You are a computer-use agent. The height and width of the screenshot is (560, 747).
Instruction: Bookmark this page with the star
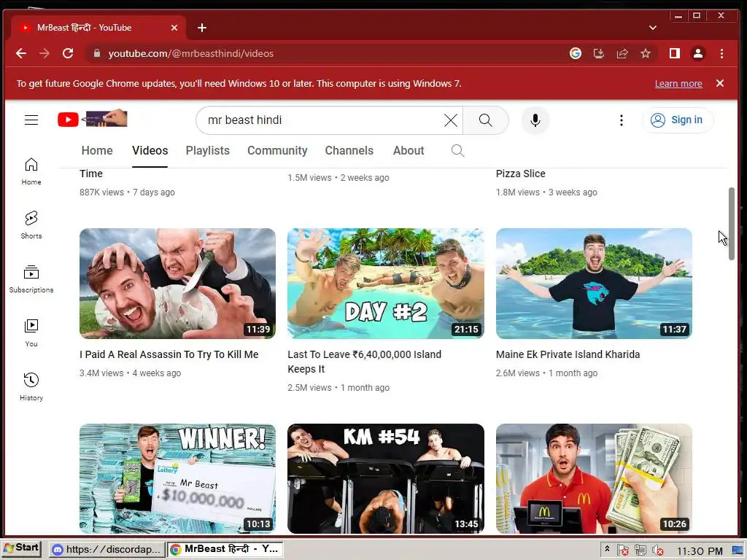pos(646,53)
